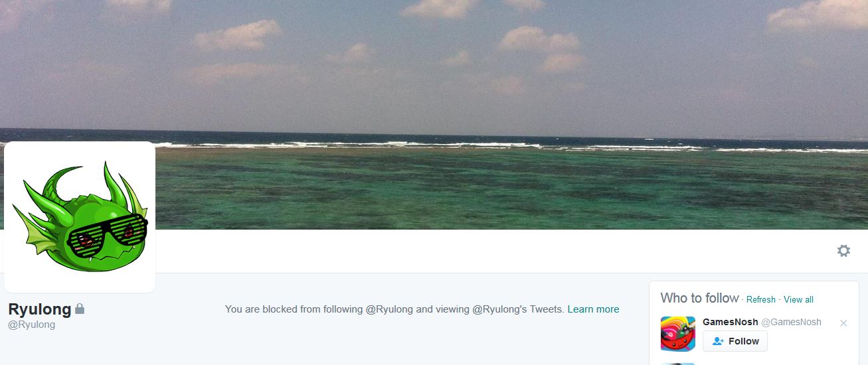Click the green dragon profile avatar
The image size is (868, 365).
click(80, 217)
